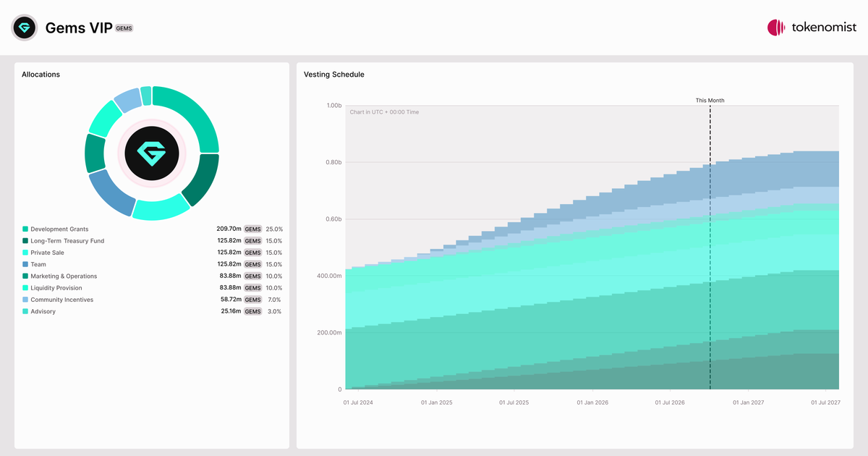868x456 pixels.
Task: Click the 01 Jan 2026 axis label
Action: coord(592,402)
